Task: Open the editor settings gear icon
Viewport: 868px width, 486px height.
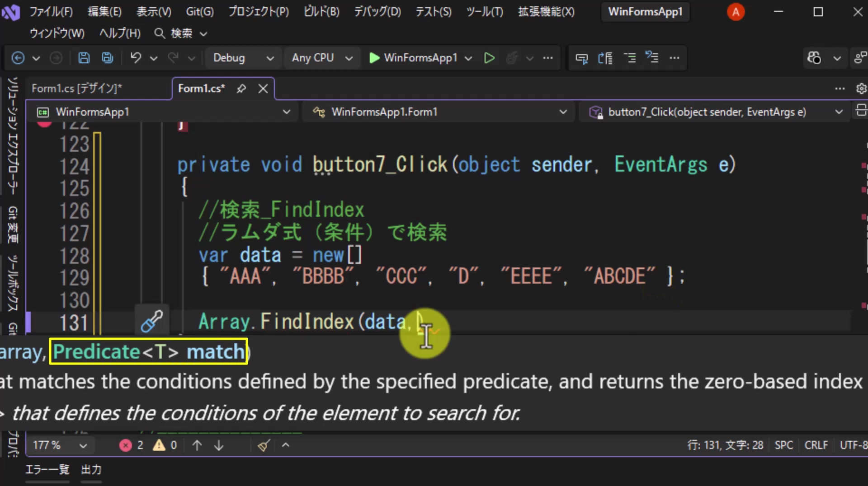Action: point(861,89)
